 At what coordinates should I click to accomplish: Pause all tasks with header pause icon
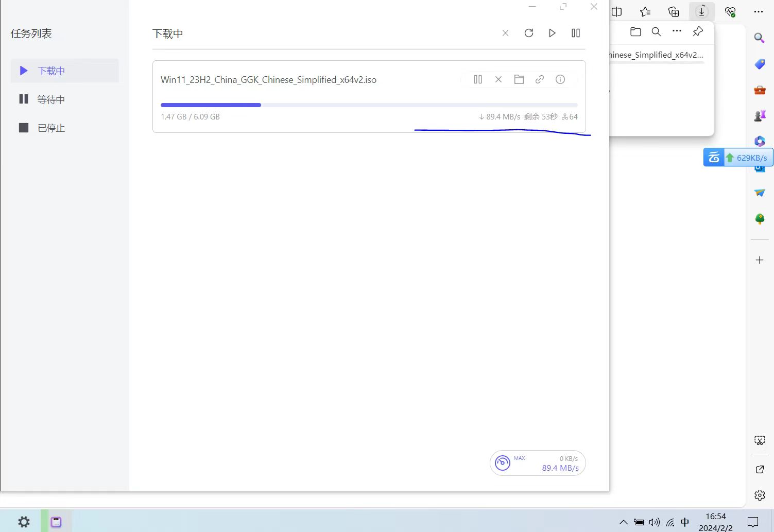(x=576, y=33)
